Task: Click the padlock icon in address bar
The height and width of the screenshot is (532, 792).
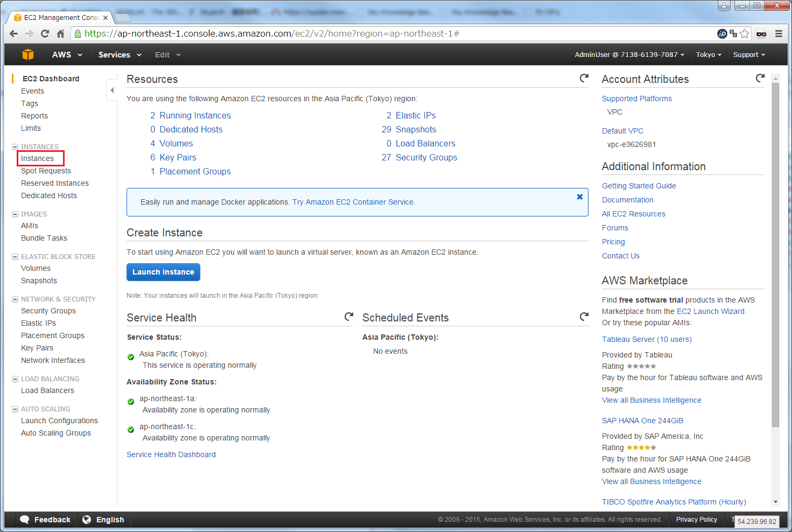Action: click(x=78, y=33)
